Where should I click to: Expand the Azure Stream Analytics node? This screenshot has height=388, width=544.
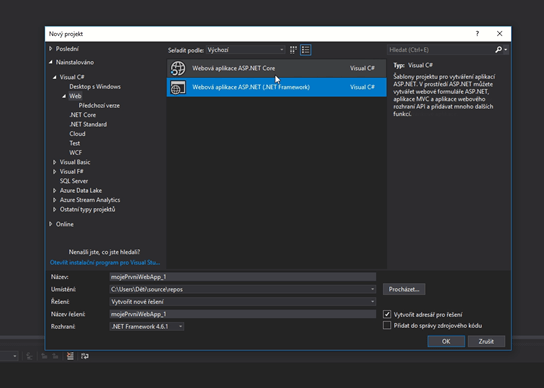[x=54, y=200]
